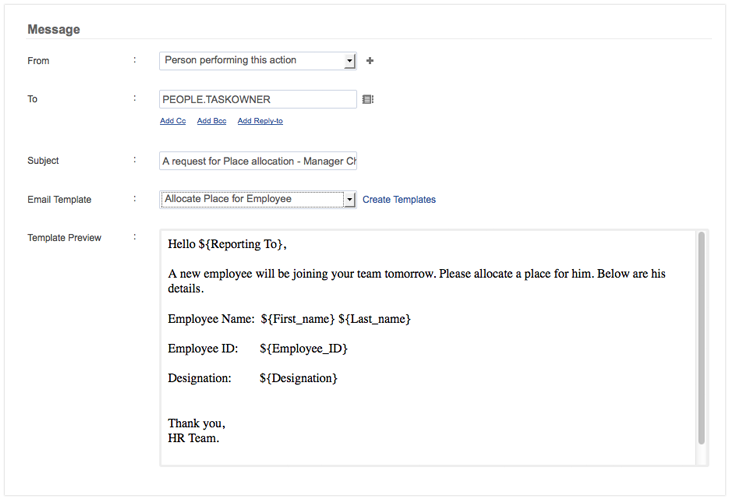Viewport: 730px width, 500px height.
Task: Click the 'Hello ${Reporting To},' line in preview
Action: (227, 245)
